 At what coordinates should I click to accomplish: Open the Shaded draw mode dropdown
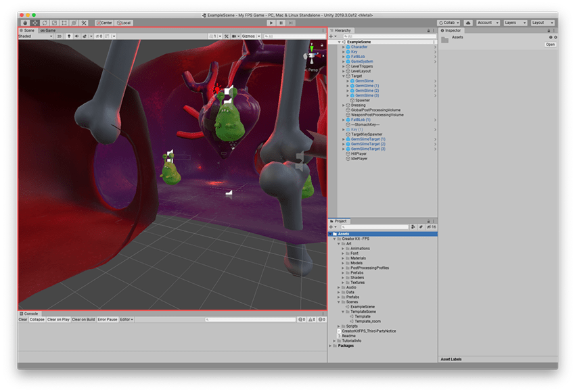point(36,36)
